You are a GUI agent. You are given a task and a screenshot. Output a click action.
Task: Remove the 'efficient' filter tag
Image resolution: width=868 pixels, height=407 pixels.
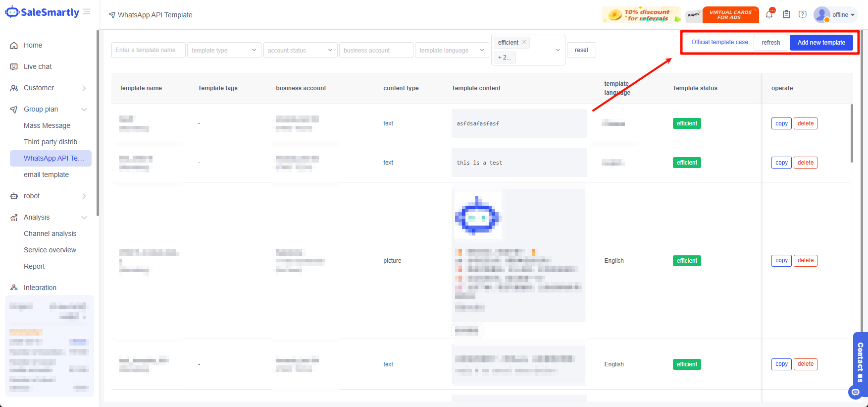pos(524,42)
